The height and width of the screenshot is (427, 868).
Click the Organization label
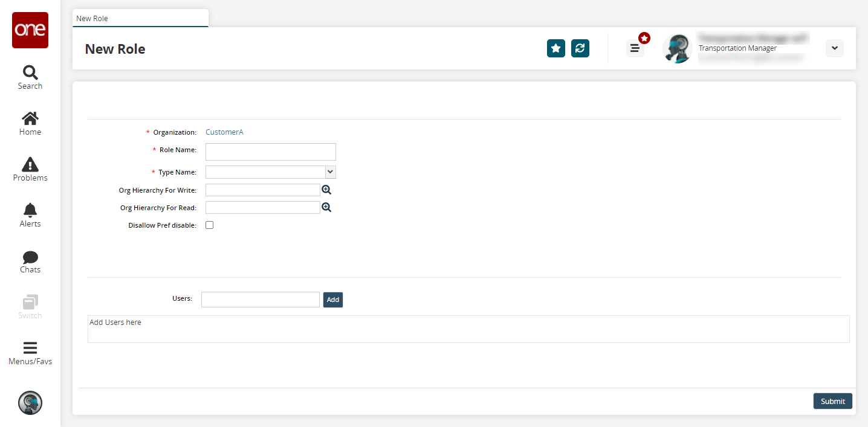coord(175,132)
